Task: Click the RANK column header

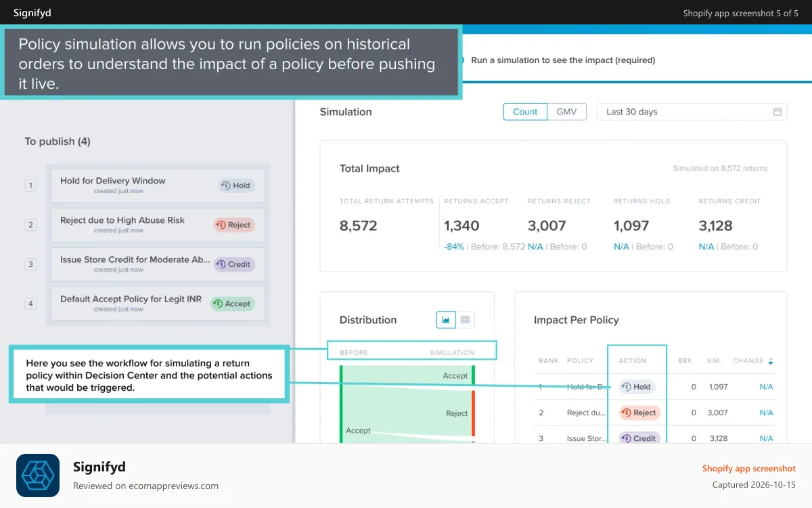Action: click(548, 361)
